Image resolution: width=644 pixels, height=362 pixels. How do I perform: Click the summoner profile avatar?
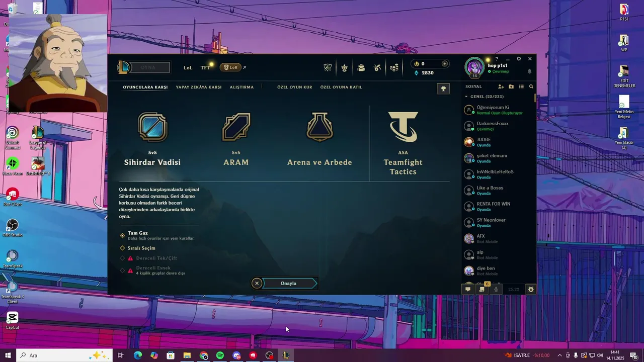[x=474, y=68]
